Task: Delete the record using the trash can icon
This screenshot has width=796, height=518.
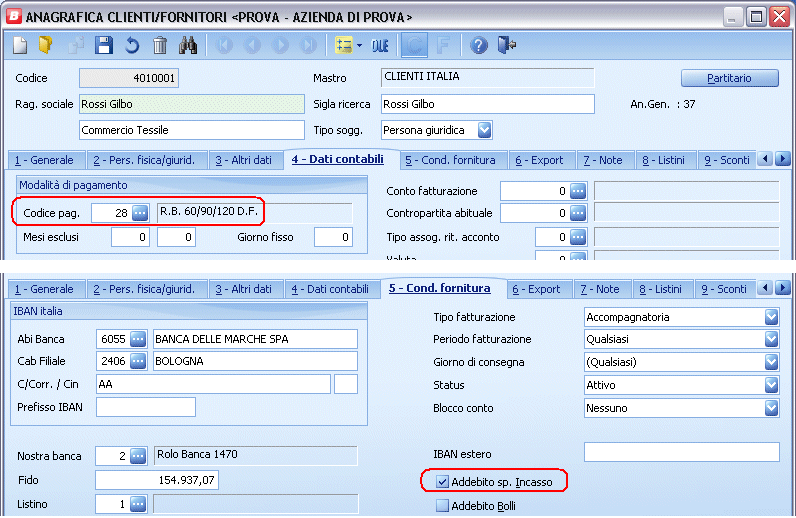Action: [x=160, y=45]
